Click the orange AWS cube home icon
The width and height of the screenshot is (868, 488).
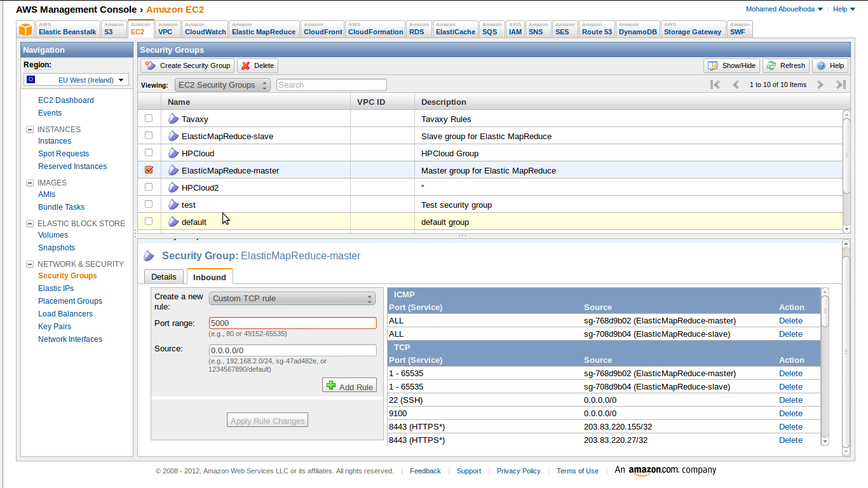pyautogui.click(x=25, y=29)
